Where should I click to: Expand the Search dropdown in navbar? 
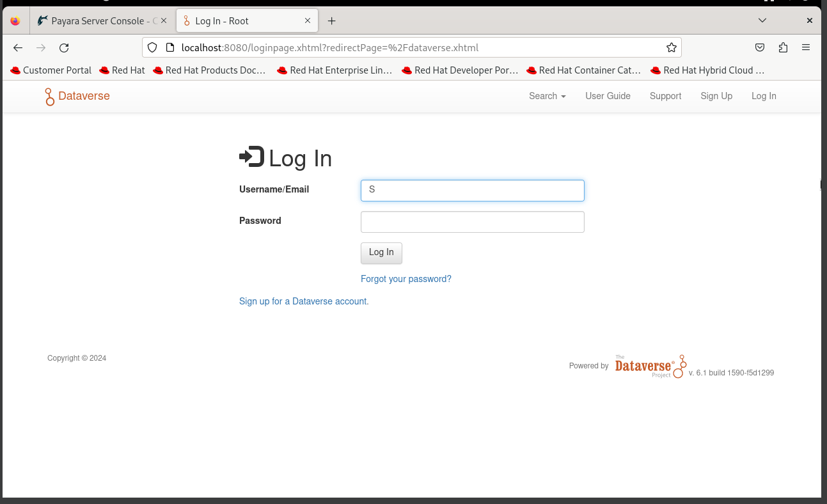(547, 96)
